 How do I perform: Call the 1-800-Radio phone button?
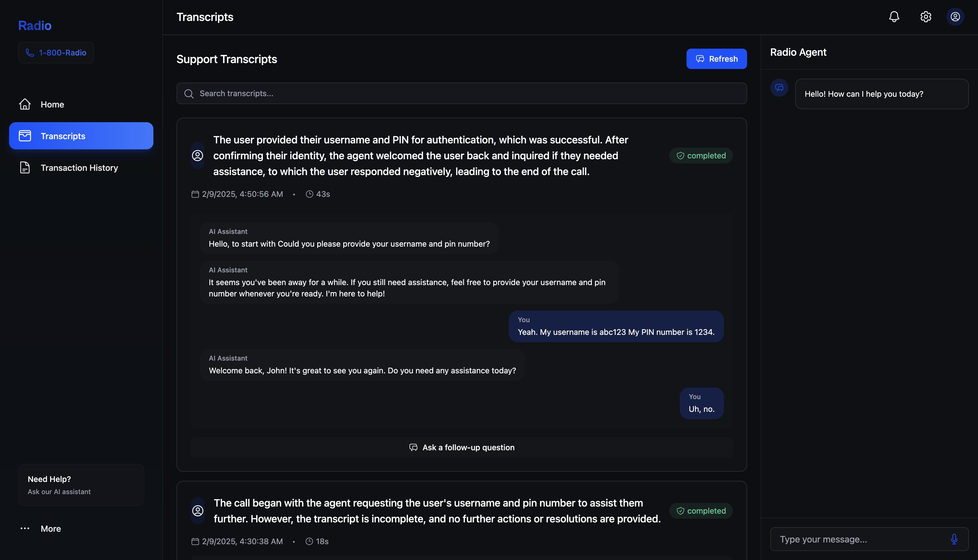pos(56,53)
